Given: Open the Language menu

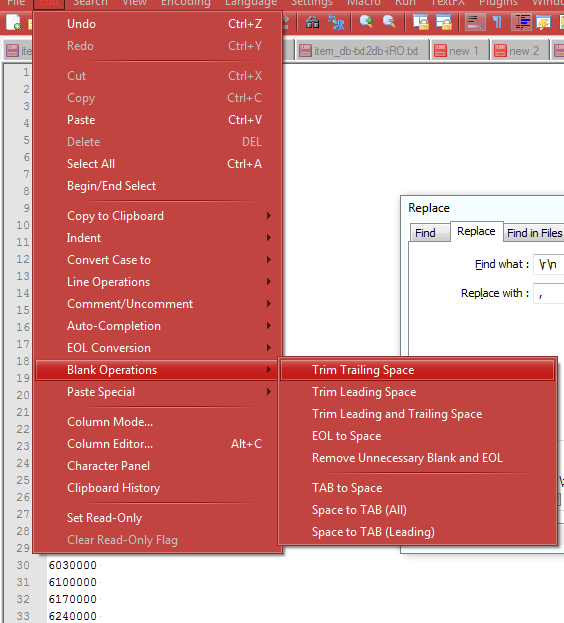Looking at the screenshot, I should [x=251, y=3].
